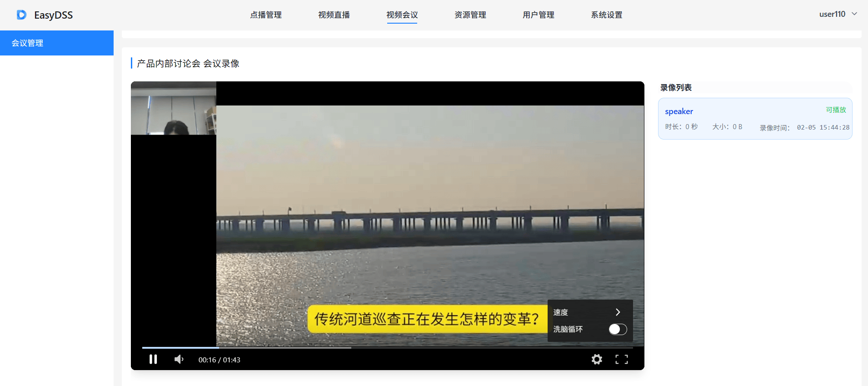Image resolution: width=868 pixels, height=386 pixels.
Task: Switch to 视频直播 section
Action: click(334, 15)
